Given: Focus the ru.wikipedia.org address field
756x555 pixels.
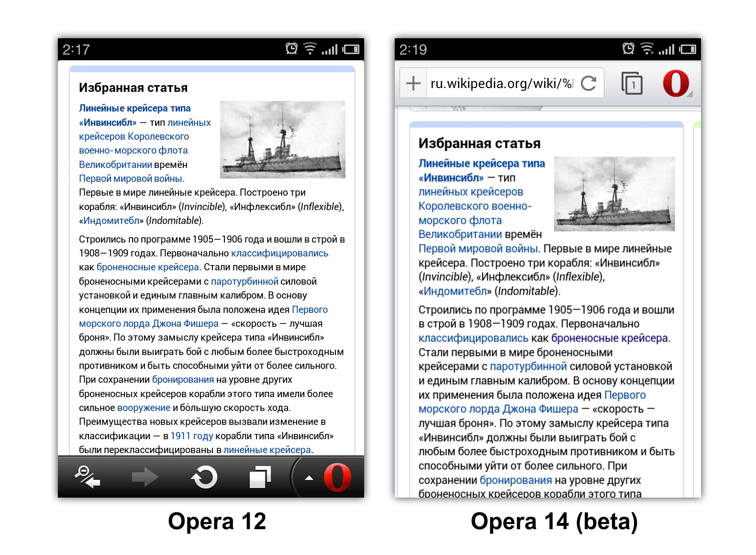Looking at the screenshot, I should coord(501,83).
